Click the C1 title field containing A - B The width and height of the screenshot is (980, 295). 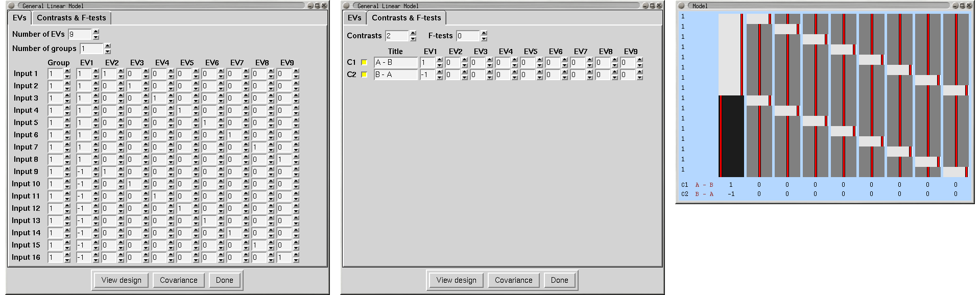tap(396, 62)
